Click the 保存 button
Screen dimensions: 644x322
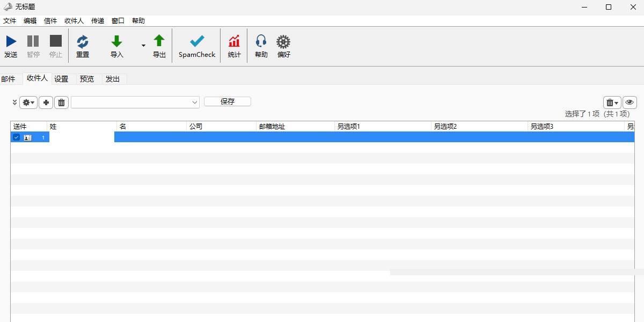point(227,101)
